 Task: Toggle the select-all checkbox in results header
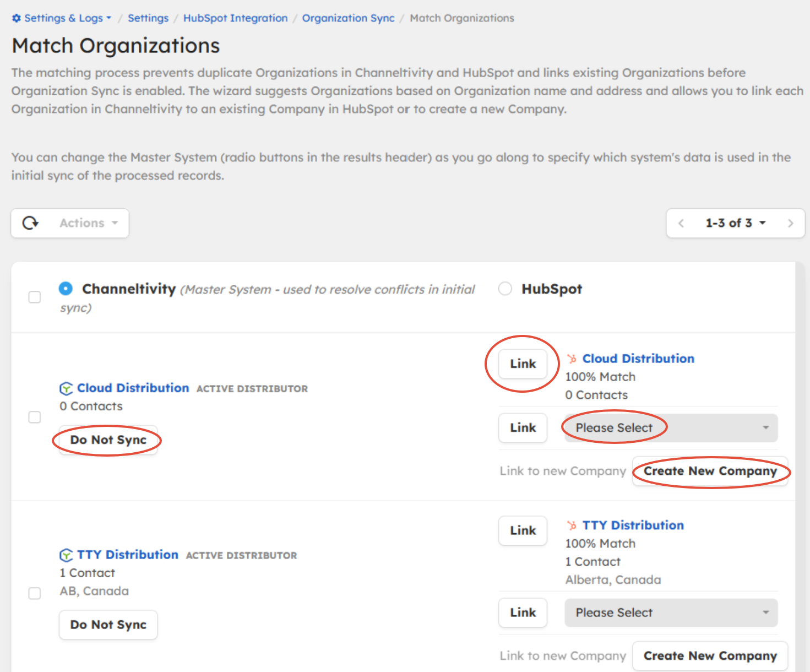[x=35, y=297]
